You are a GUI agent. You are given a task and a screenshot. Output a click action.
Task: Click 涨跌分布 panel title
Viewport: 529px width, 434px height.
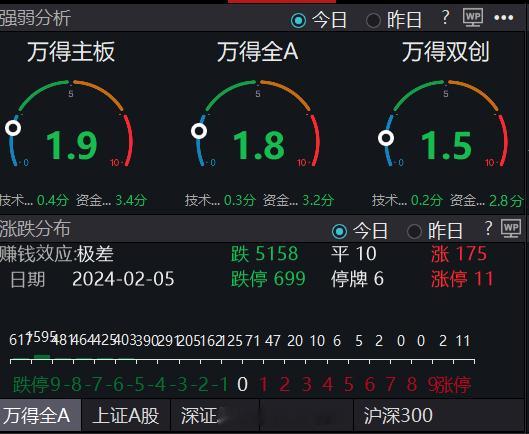point(35,229)
